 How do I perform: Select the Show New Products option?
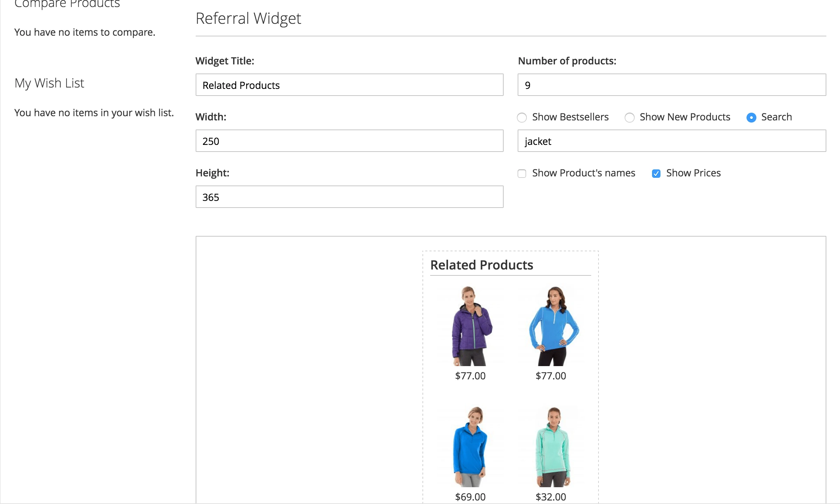click(x=630, y=118)
